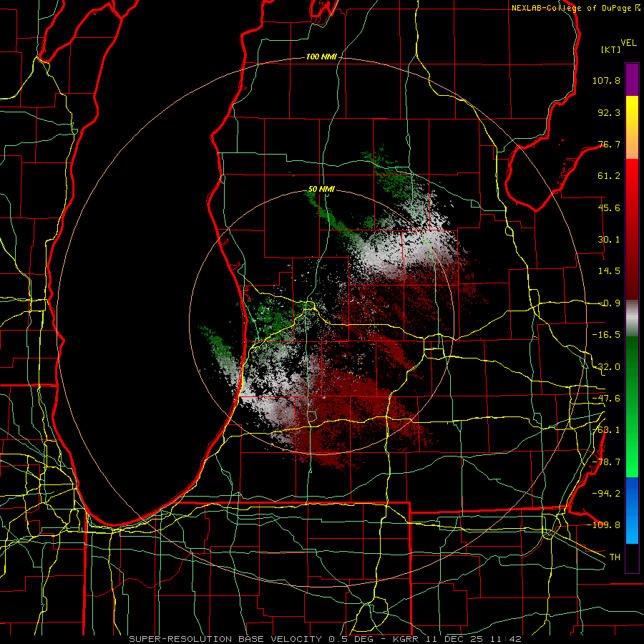The width and height of the screenshot is (644, 644).
Task: Select the 92.3 velocity scale value
Action: click(609, 112)
